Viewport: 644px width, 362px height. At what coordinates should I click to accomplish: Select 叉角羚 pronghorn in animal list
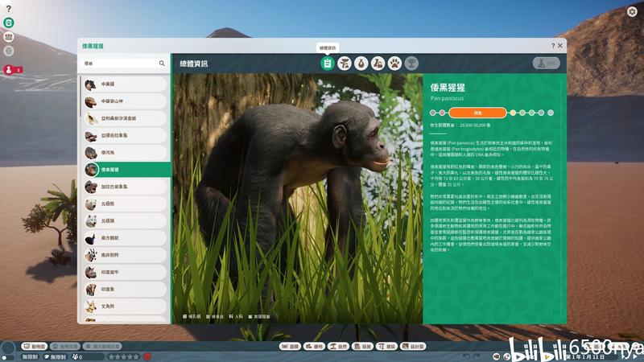point(126,306)
